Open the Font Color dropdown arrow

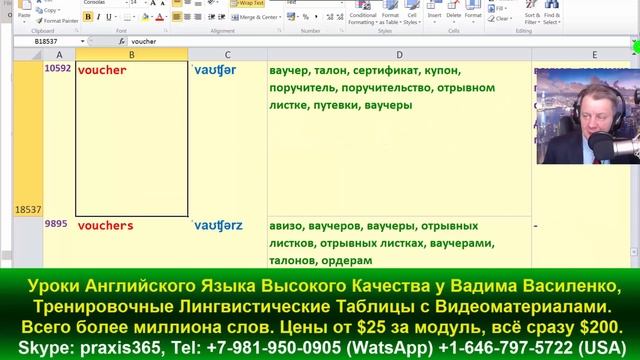coord(167,17)
